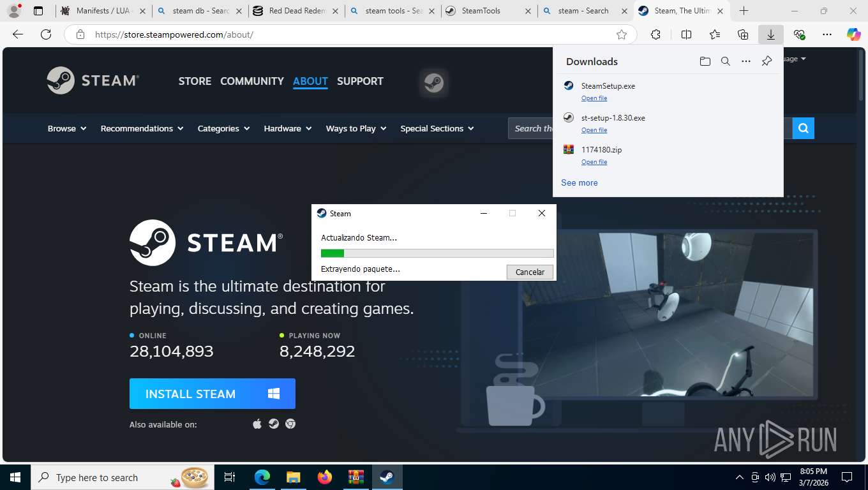
Task: Click the Steam update progress bar
Action: point(437,253)
